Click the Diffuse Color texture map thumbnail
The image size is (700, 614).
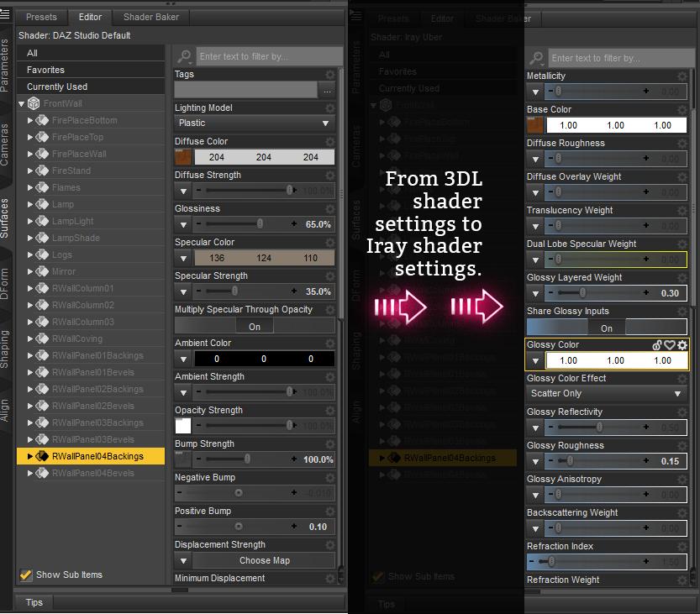tap(183, 157)
